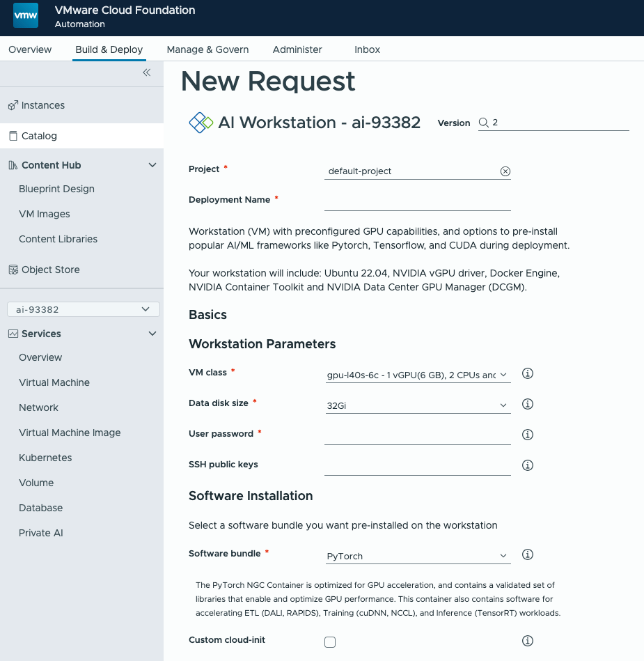
Task: Click the 'Software Installation' heading
Action: click(x=251, y=496)
